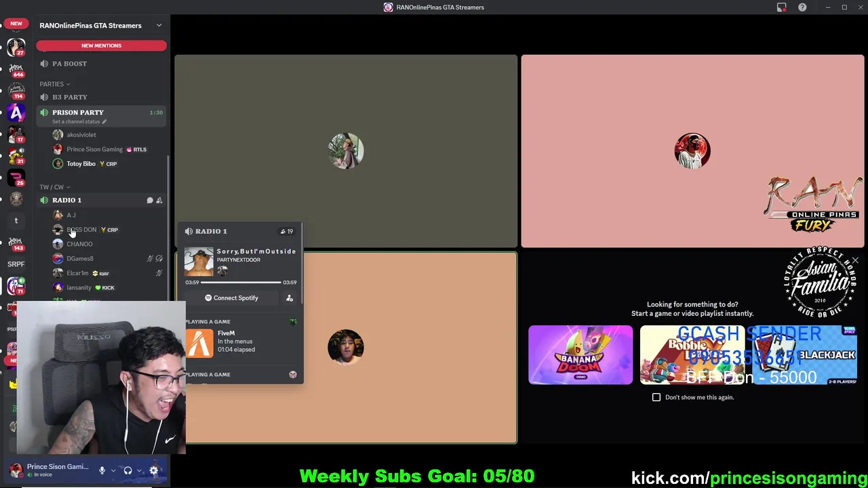This screenshot has width=868, height=488.
Task: Click the 19 members count in RADIO 1 popup
Action: tap(287, 231)
